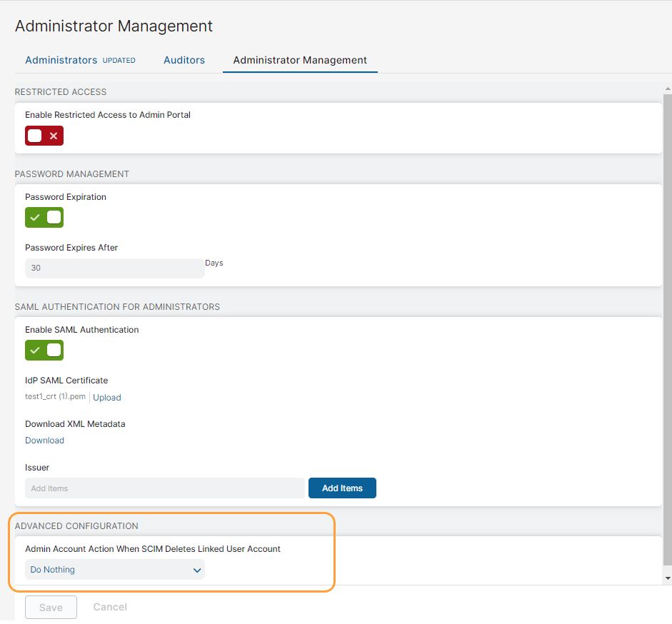Open the Do Nothing SCIM action dropdown
672x624 pixels.
(x=114, y=570)
